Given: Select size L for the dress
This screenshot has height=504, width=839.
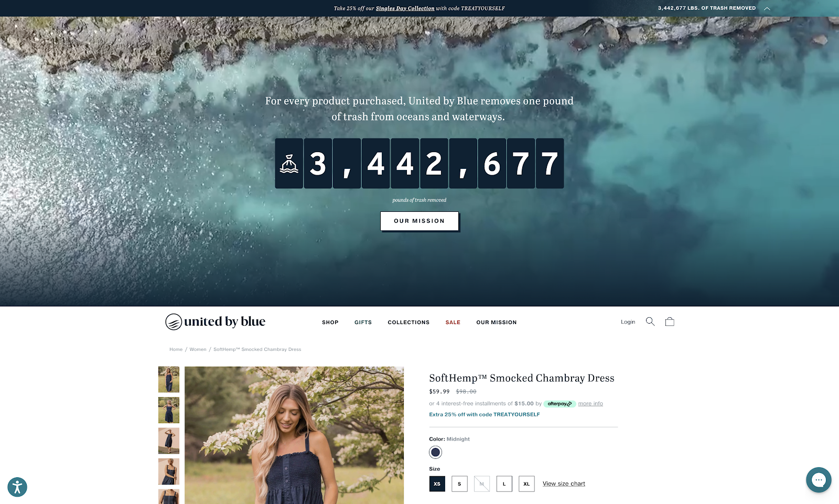Looking at the screenshot, I should click(x=504, y=484).
